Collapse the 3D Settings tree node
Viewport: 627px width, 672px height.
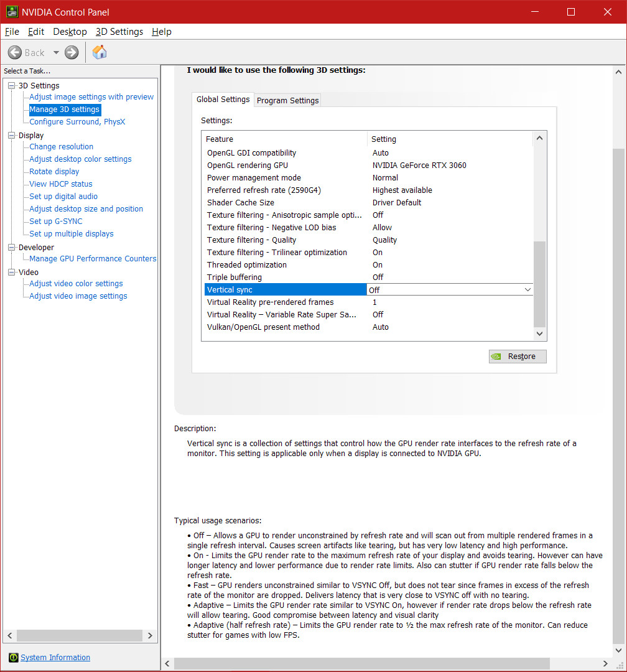coord(12,85)
